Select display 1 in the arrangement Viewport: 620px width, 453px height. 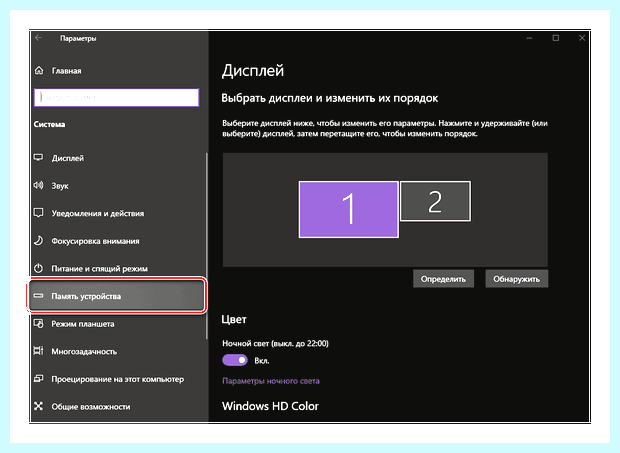pos(348,210)
